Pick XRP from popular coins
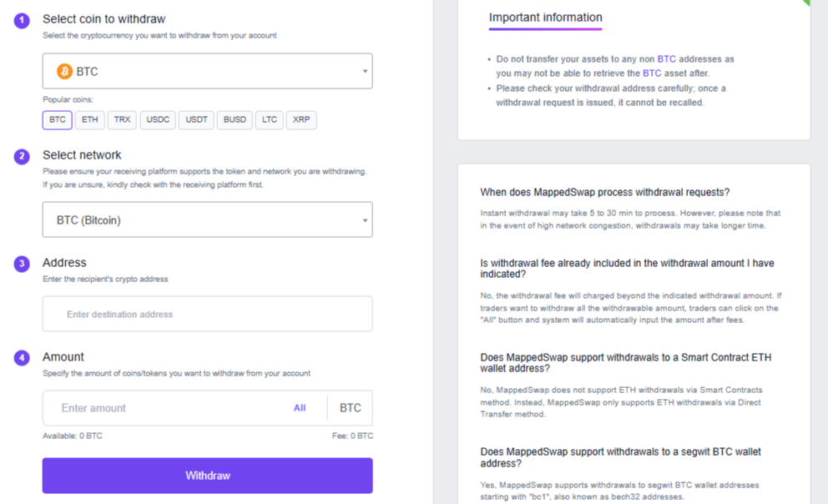The image size is (828, 504). (x=300, y=120)
